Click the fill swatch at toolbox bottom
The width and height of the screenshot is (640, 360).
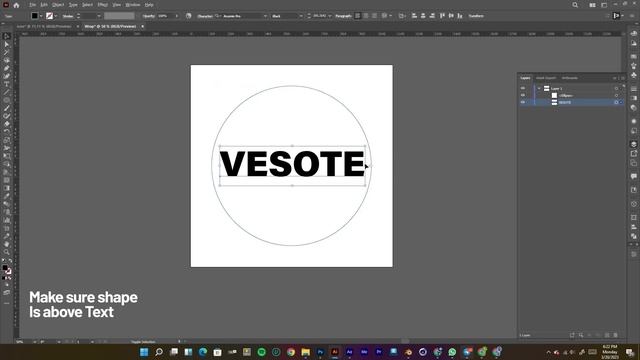(5, 268)
